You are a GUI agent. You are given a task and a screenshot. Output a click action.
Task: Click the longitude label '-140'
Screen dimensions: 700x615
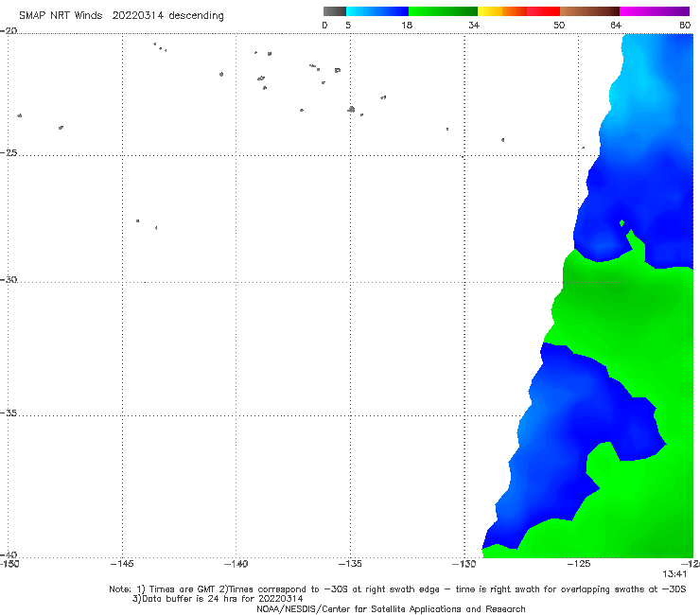(236, 564)
